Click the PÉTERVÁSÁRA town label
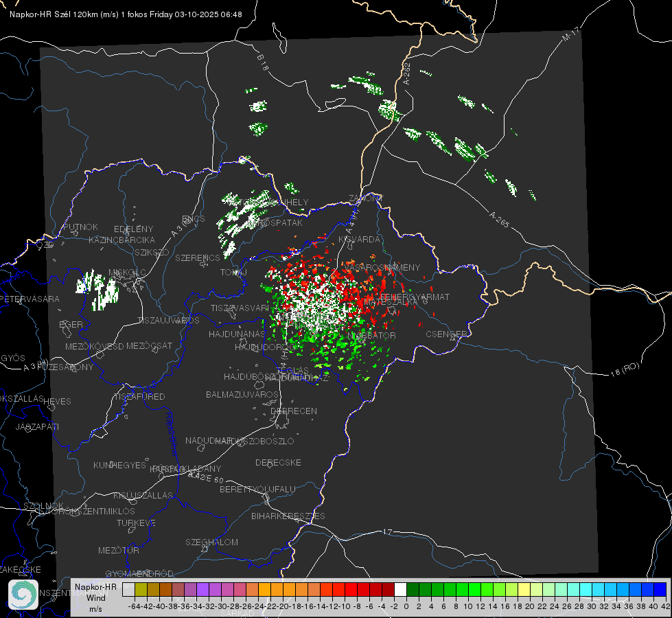Viewport: 672px width, 618px height. 30,299
